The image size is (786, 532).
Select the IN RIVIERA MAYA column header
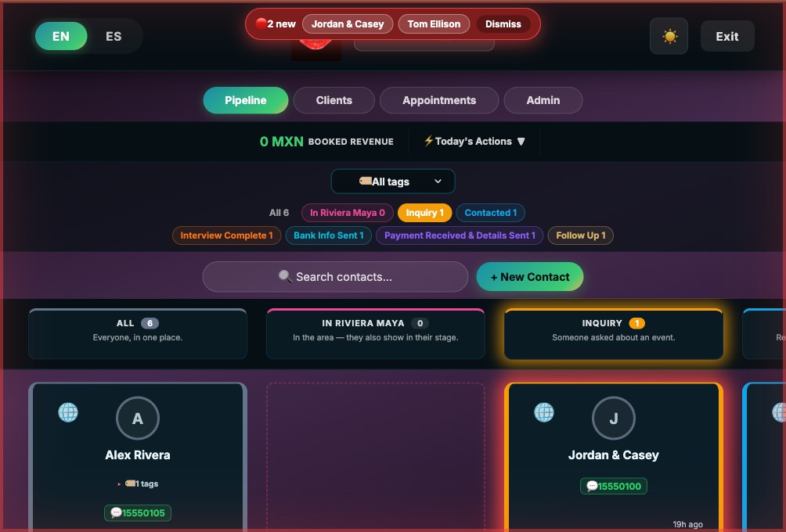tap(376, 334)
